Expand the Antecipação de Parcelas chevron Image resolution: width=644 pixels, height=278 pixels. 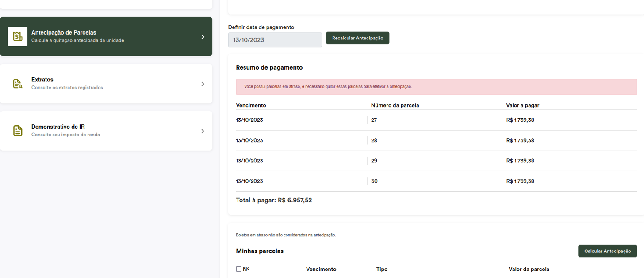pyautogui.click(x=203, y=37)
